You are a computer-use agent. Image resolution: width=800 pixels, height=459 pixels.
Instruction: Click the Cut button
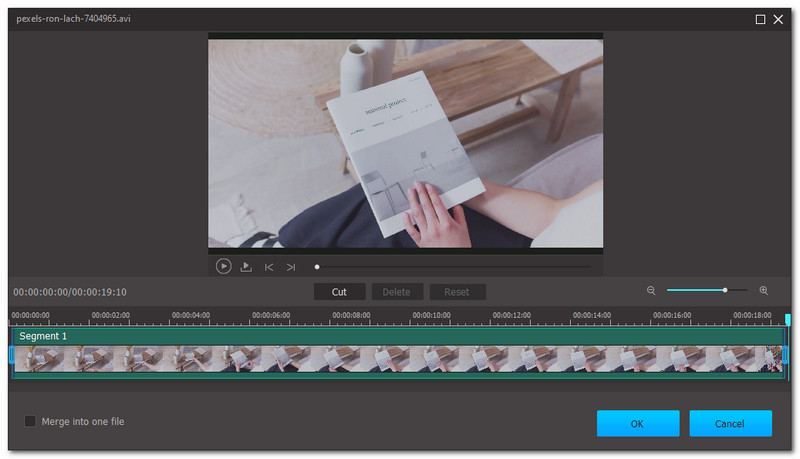pos(339,292)
